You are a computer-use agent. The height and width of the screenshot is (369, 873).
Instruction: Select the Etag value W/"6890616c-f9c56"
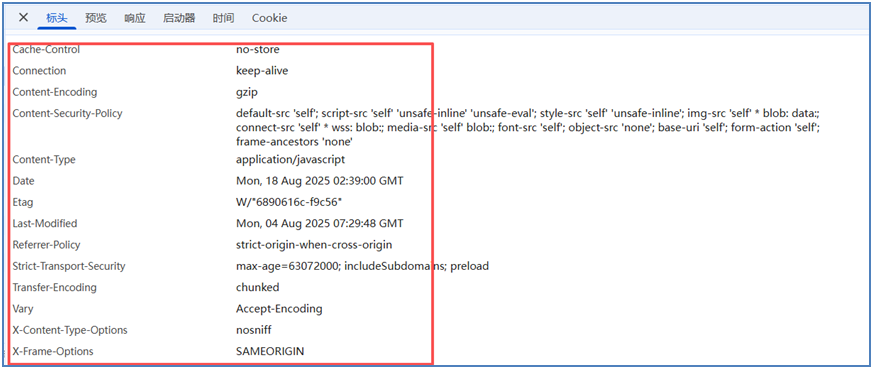287,202
